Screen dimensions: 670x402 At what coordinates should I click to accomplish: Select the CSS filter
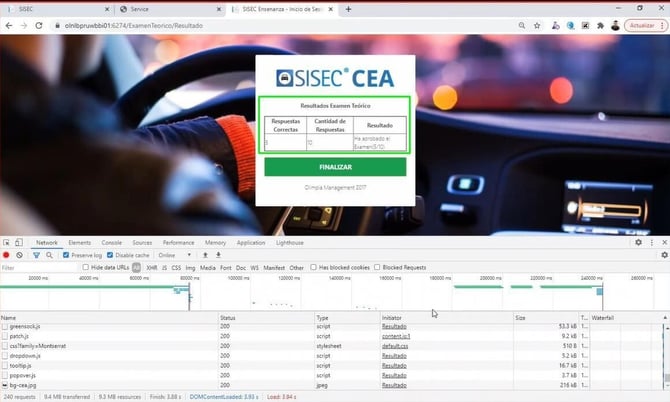pos(176,268)
